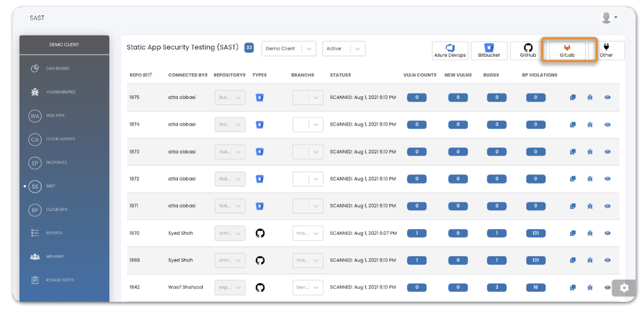Screen dimensions: 644x312
Task: Open the Reports section
Action: [x=54, y=233]
